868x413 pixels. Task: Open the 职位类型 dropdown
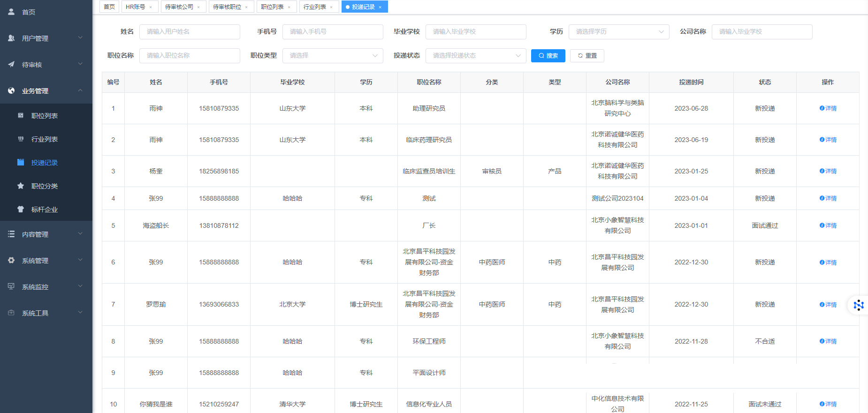(333, 56)
